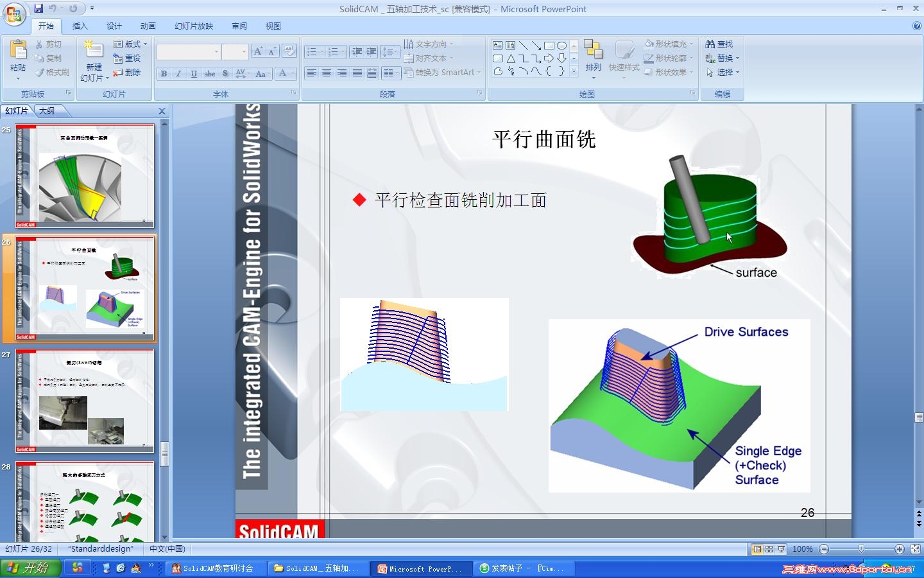Open the columns dropdown
The width and height of the screenshot is (924, 578).
pyautogui.click(x=390, y=73)
